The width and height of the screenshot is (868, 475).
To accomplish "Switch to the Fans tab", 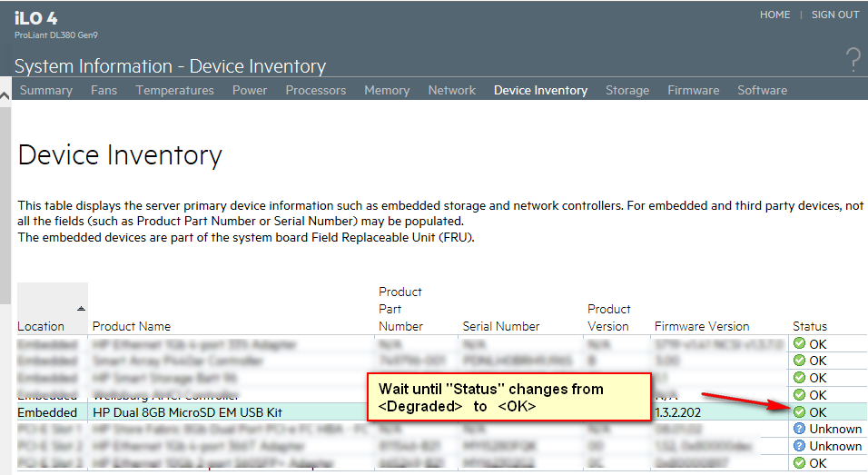I will [x=104, y=90].
